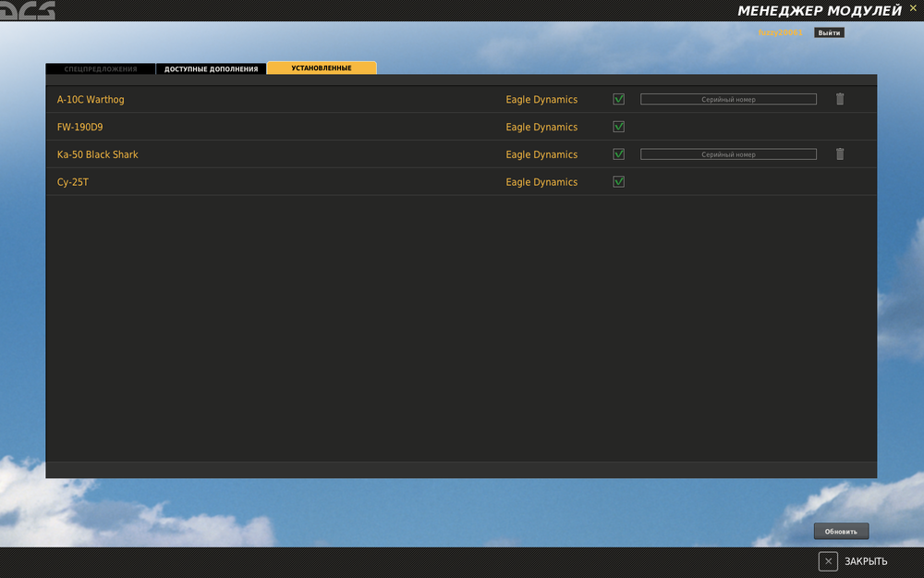Click the X icon beside ЗАКРЫТЬ
The width and height of the screenshot is (924, 578).
(x=828, y=561)
